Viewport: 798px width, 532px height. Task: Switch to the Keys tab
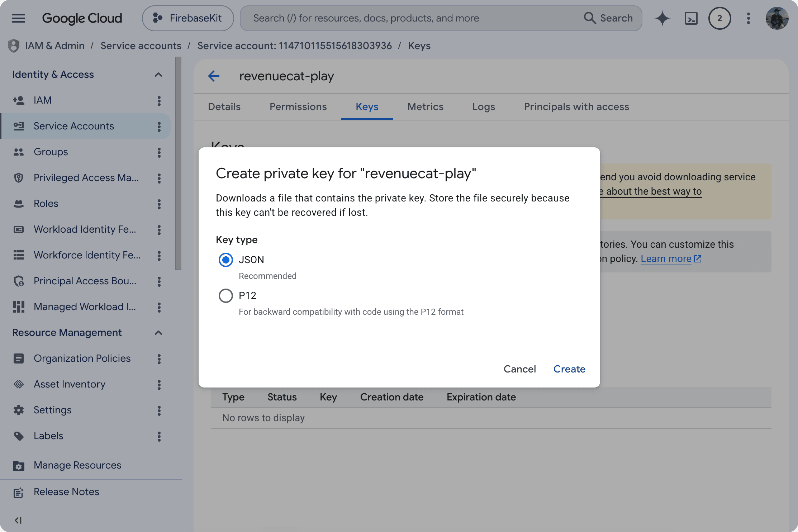pyautogui.click(x=367, y=107)
